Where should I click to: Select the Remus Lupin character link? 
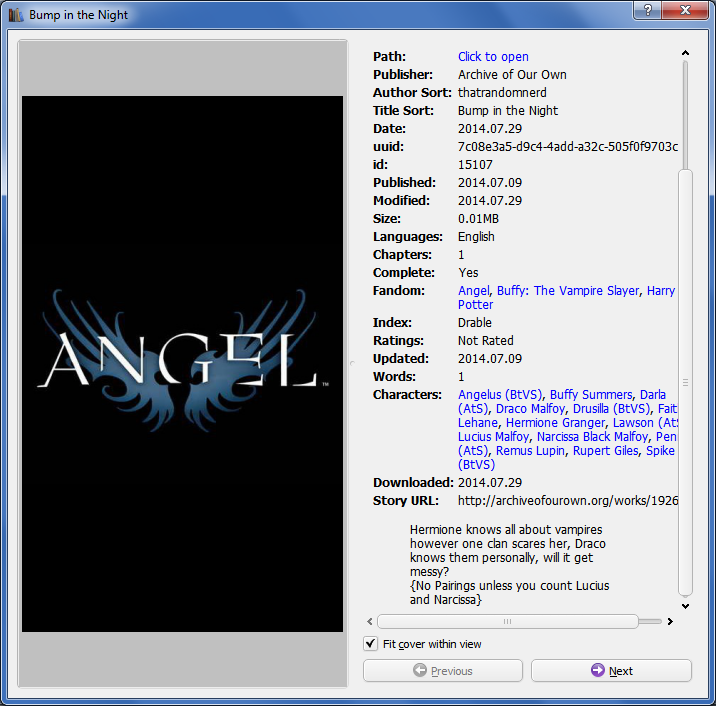click(531, 451)
